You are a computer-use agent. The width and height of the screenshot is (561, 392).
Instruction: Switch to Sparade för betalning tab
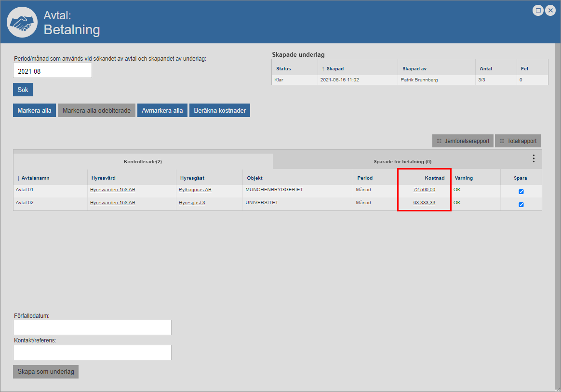402,162
